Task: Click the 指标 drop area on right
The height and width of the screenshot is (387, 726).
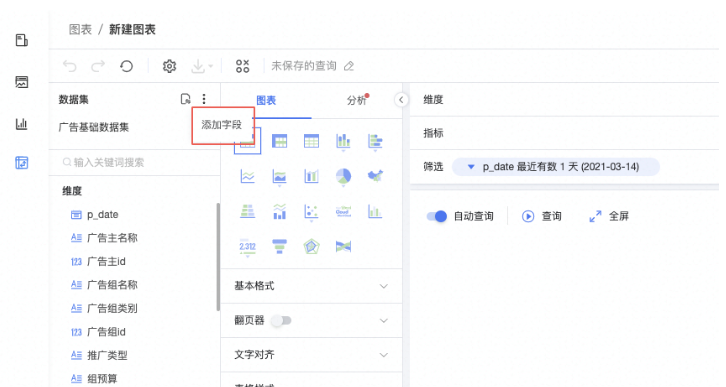Action: pyautogui.click(x=564, y=133)
